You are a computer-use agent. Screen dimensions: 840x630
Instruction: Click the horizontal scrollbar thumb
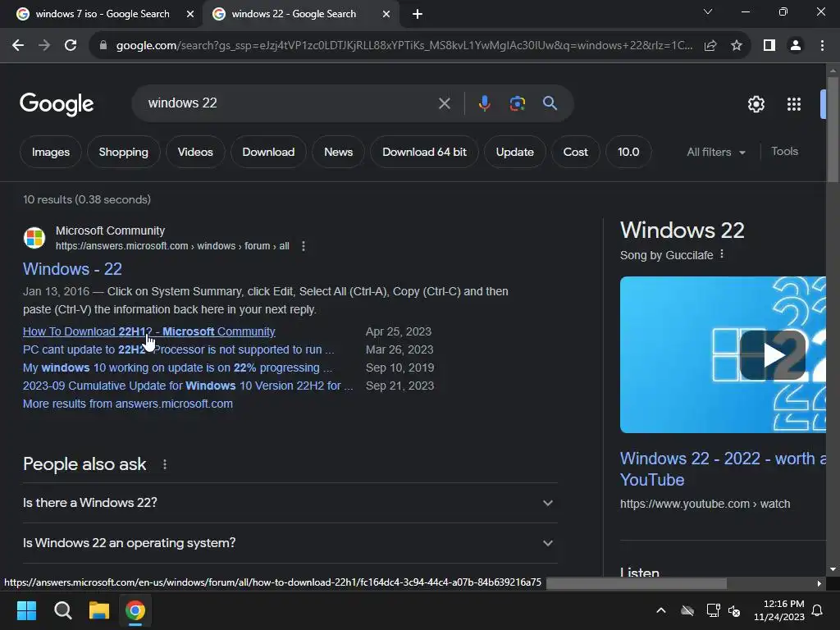tap(637, 583)
